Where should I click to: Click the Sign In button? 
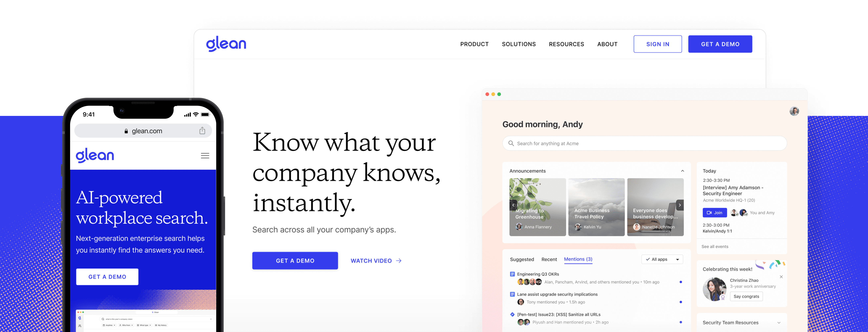coord(657,44)
